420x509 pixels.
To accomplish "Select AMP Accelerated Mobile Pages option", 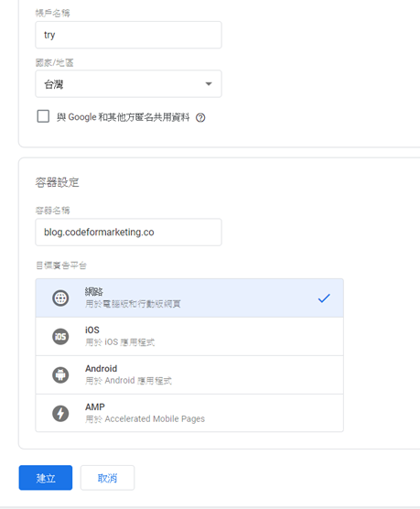I will tap(189, 413).
